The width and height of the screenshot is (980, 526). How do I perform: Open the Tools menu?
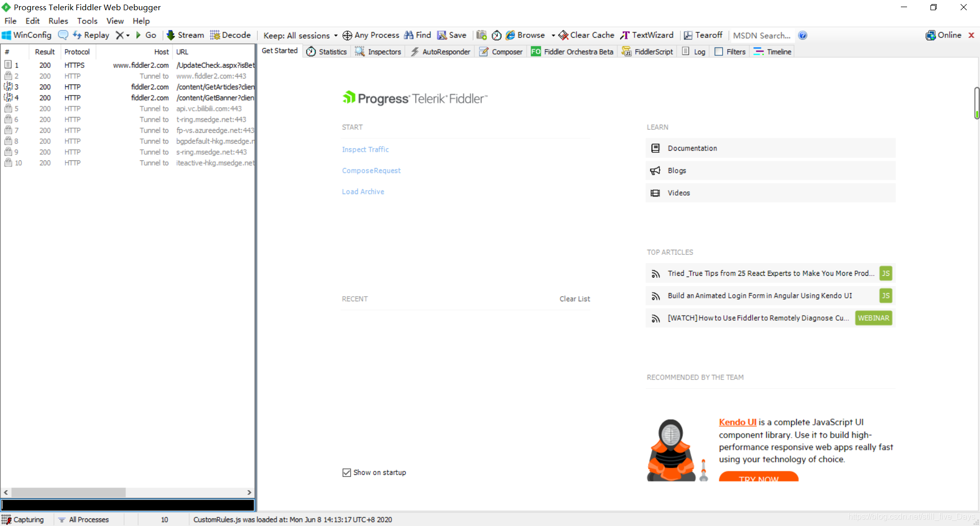tap(87, 21)
